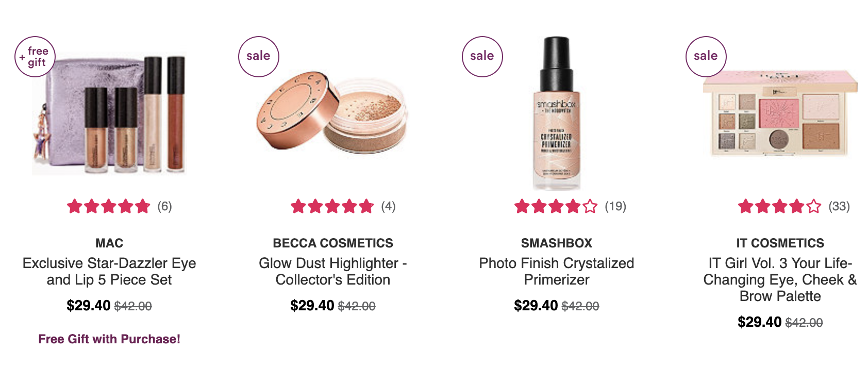
Task: Click the (33) review count
Action: coord(839,207)
